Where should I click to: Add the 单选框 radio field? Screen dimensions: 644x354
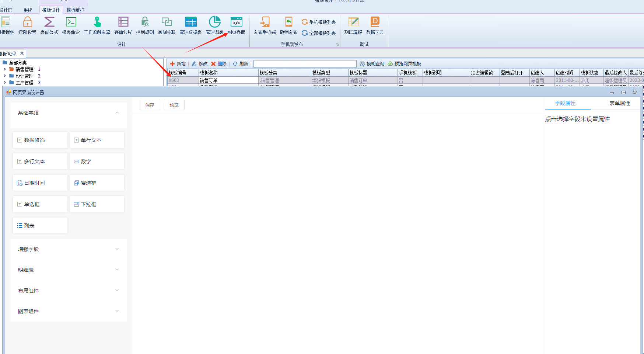(x=40, y=204)
